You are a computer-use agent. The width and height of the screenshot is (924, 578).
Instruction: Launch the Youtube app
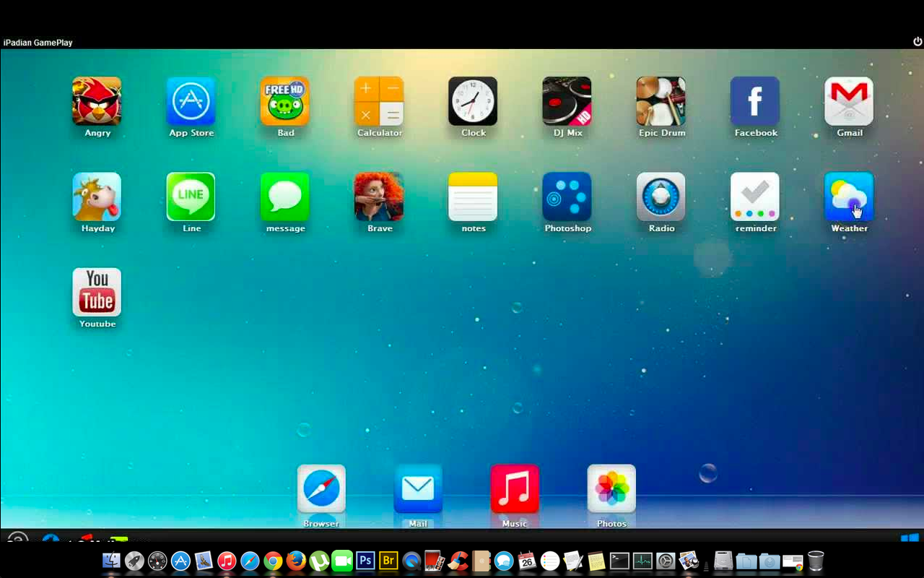pyautogui.click(x=97, y=292)
